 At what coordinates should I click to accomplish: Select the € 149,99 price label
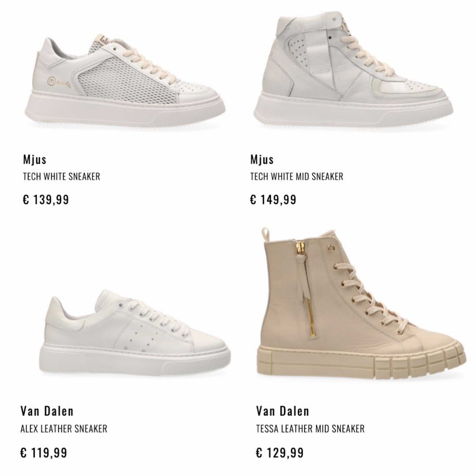click(273, 199)
